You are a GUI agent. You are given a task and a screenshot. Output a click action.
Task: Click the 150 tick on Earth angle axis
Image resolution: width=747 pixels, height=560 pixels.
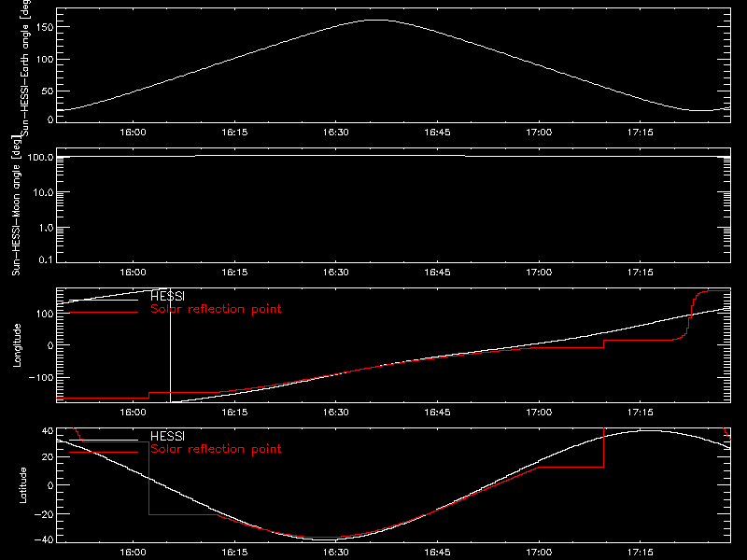coord(44,27)
